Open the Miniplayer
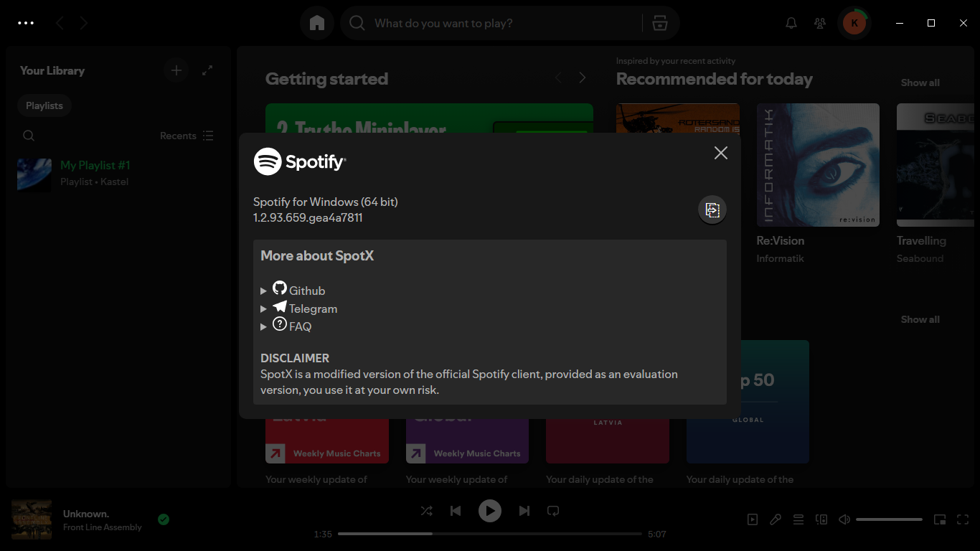This screenshot has height=551, width=980. [x=940, y=519]
